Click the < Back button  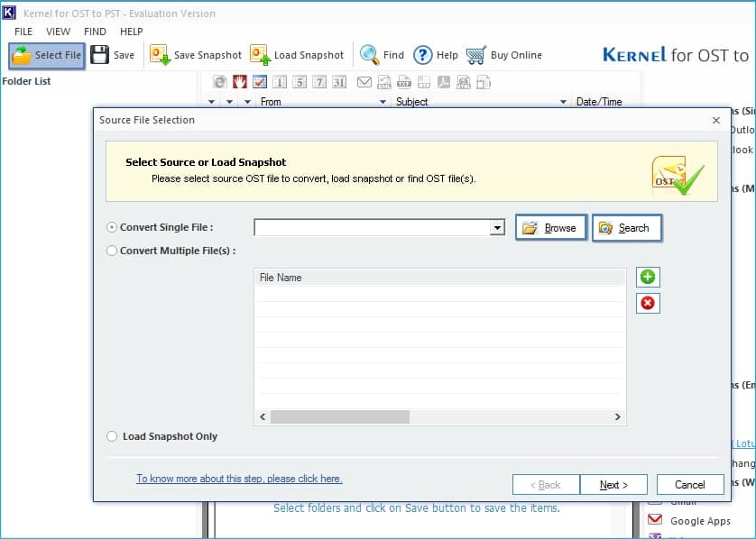coord(546,485)
